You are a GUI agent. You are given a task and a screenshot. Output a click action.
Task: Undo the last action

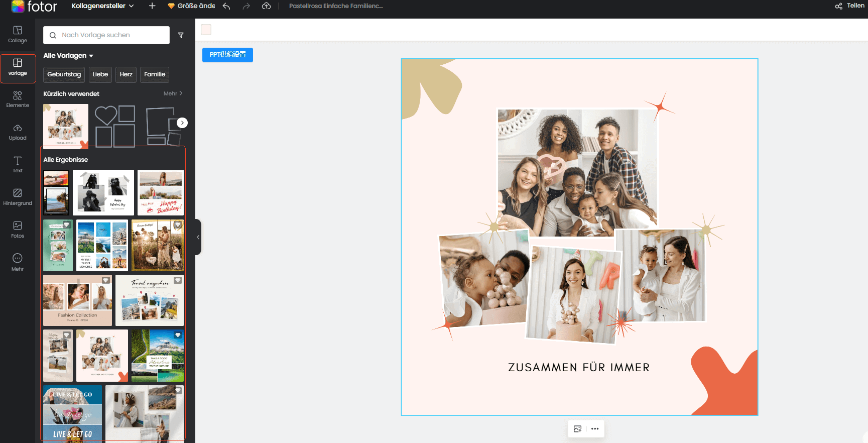226,6
